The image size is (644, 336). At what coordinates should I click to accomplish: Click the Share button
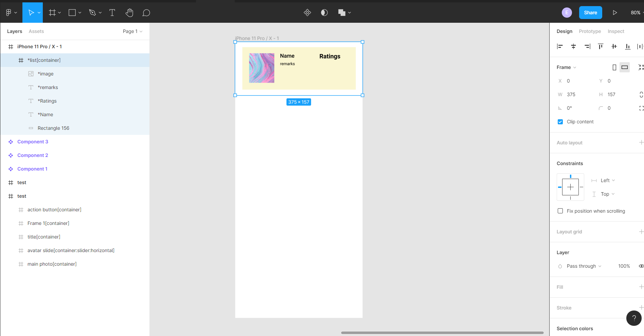coord(590,13)
